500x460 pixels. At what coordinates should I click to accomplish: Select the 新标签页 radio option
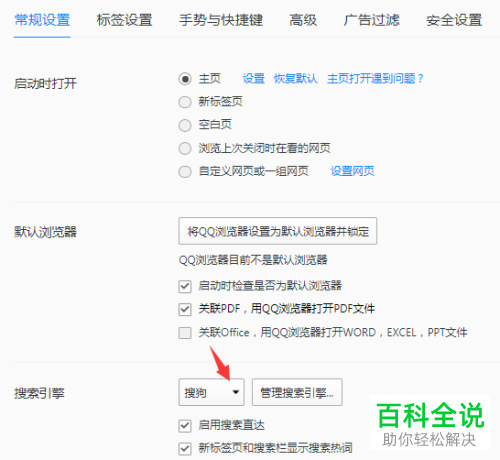[185, 102]
